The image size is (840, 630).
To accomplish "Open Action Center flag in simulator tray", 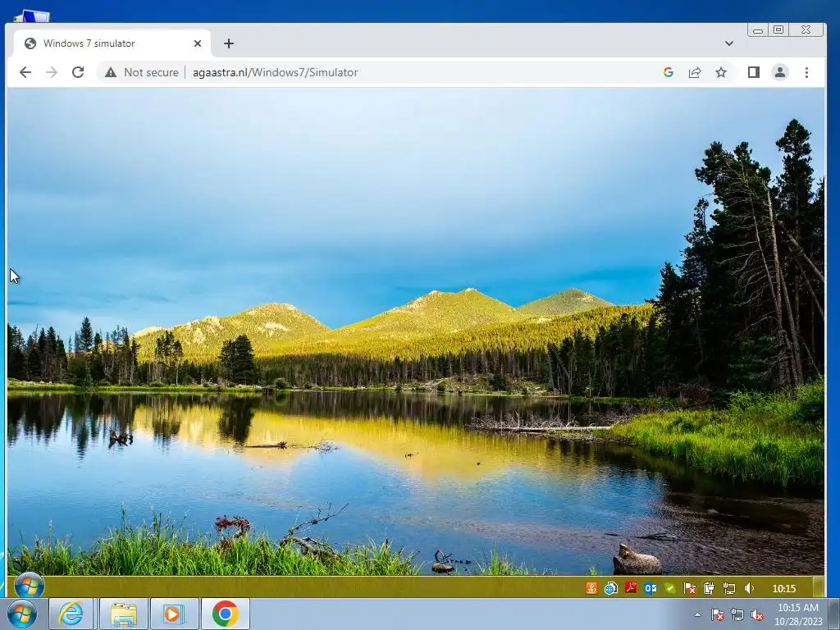I will click(689, 588).
